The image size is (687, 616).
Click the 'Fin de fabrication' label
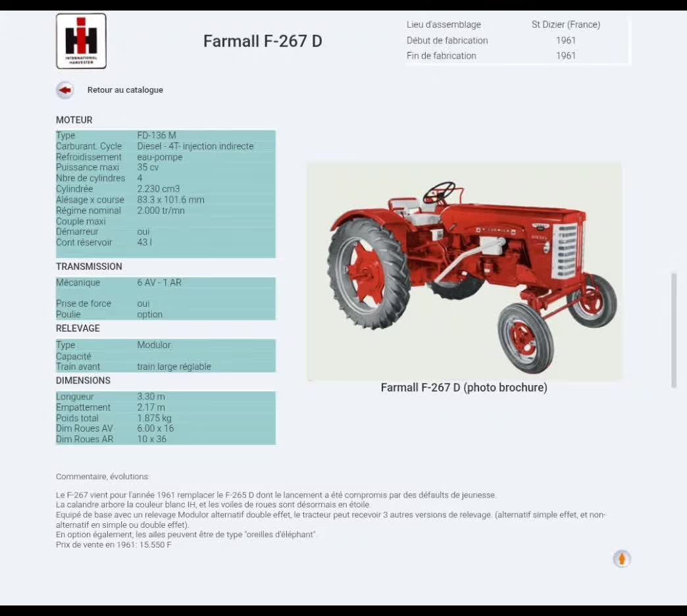[x=441, y=56]
